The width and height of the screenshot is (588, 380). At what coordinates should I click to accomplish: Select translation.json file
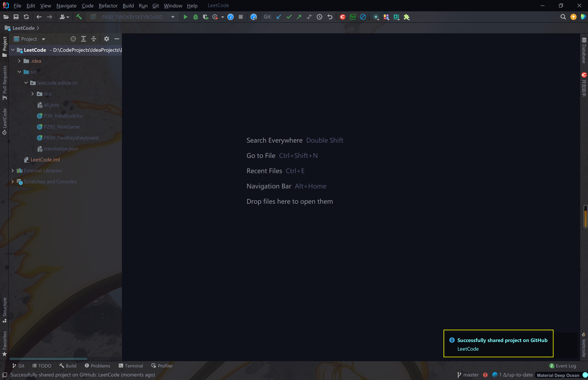tap(61, 149)
